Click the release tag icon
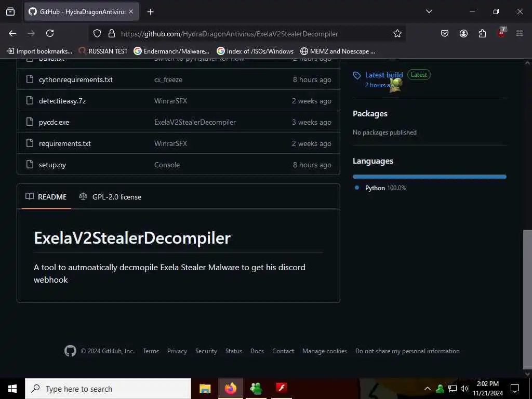 (x=357, y=75)
